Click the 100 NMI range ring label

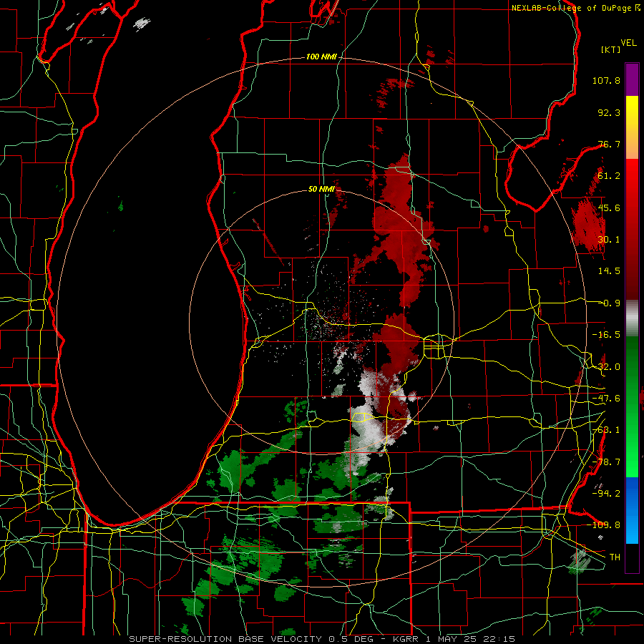[x=321, y=57]
